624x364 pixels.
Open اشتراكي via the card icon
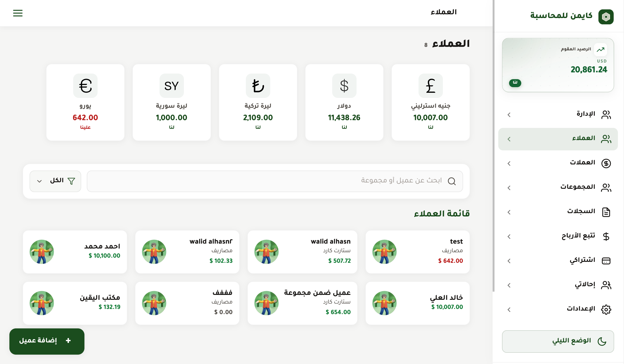point(606,260)
